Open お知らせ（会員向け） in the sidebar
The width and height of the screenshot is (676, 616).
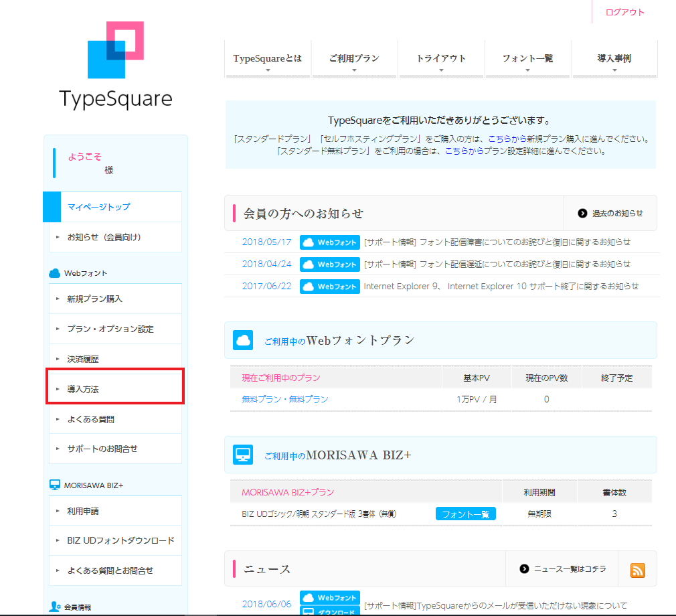[x=116, y=237]
